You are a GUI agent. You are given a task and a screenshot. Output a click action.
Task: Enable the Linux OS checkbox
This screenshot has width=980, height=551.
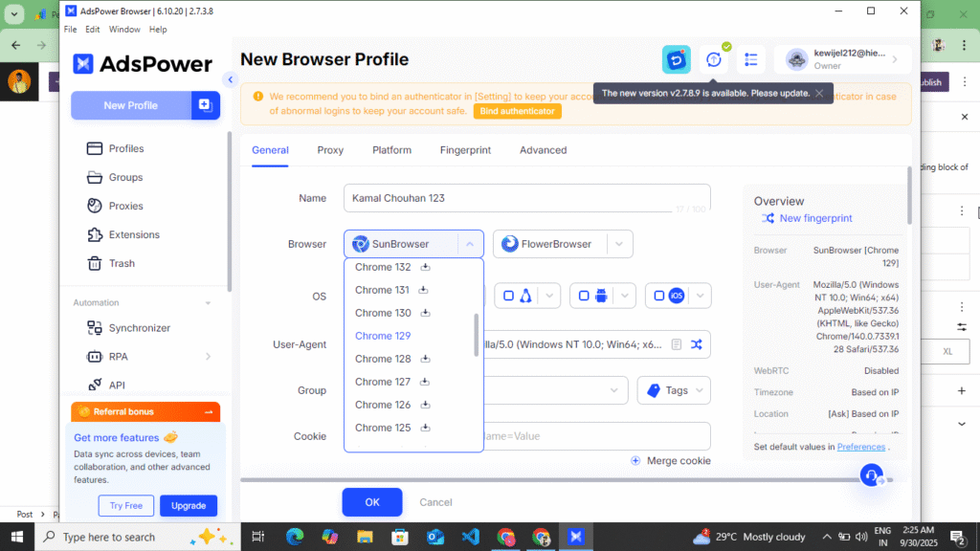(508, 296)
